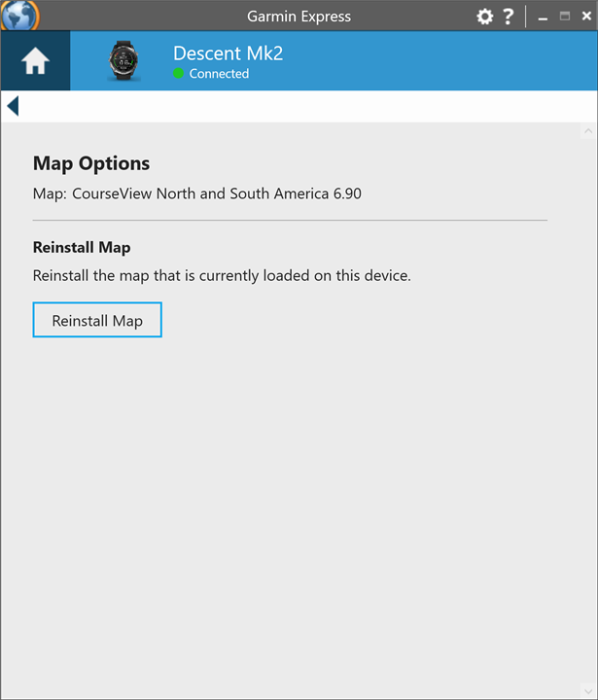598x700 pixels.
Task: Click the scroll up arrow
Action: [588, 131]
